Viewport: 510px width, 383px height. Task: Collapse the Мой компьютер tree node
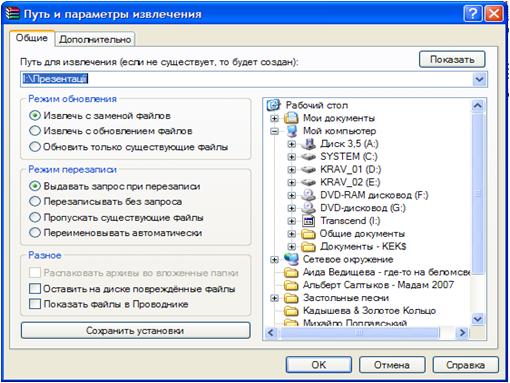[x=274, y=131]
